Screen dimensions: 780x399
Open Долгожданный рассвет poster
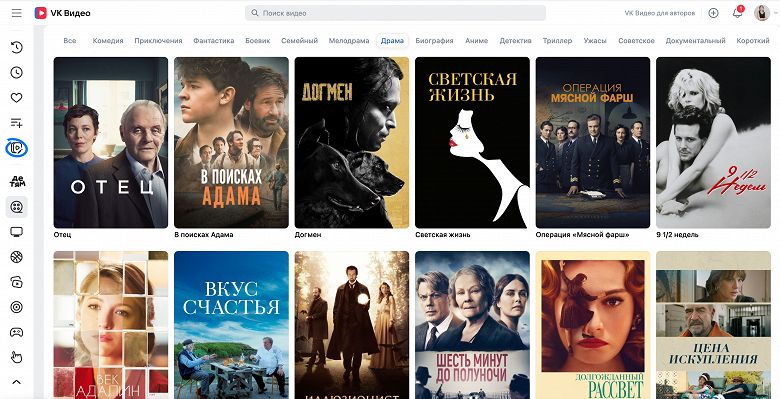[592, 325]
